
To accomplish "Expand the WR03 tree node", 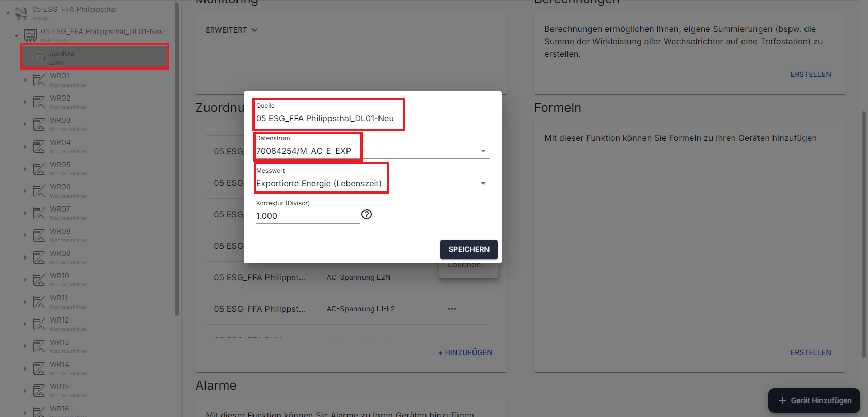I will coord(25,124).
